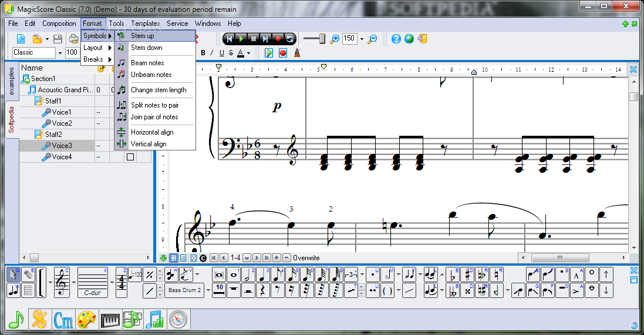Open the color palette panel
The height and width of the screenshot is (335, 644).
coord(87,319)
